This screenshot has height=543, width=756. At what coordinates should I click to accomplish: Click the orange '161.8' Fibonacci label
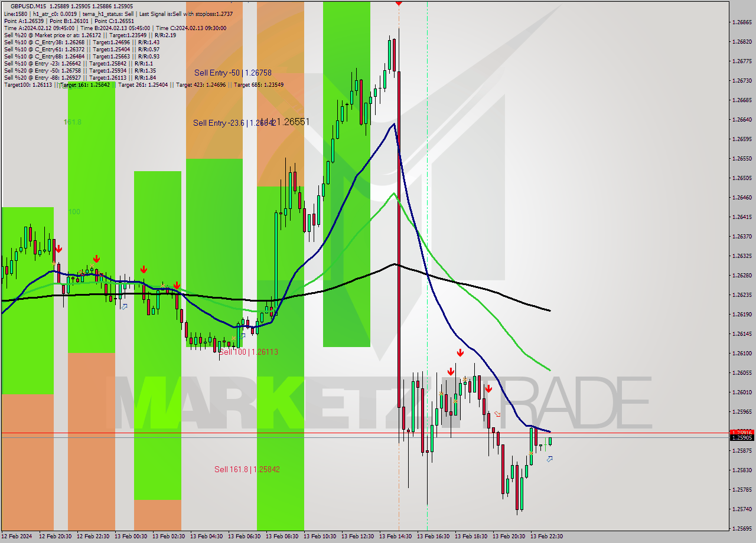click(73, 122)
